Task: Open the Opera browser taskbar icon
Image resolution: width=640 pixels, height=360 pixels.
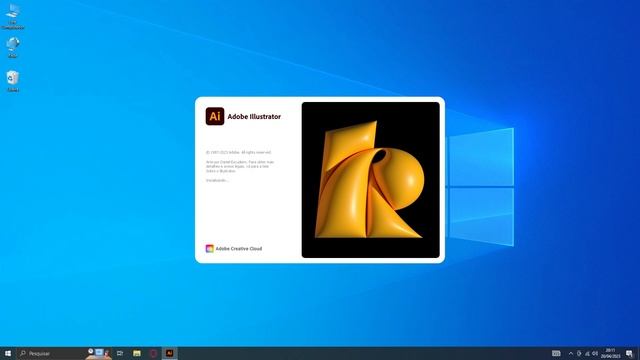Action: (x=153, y=353)
